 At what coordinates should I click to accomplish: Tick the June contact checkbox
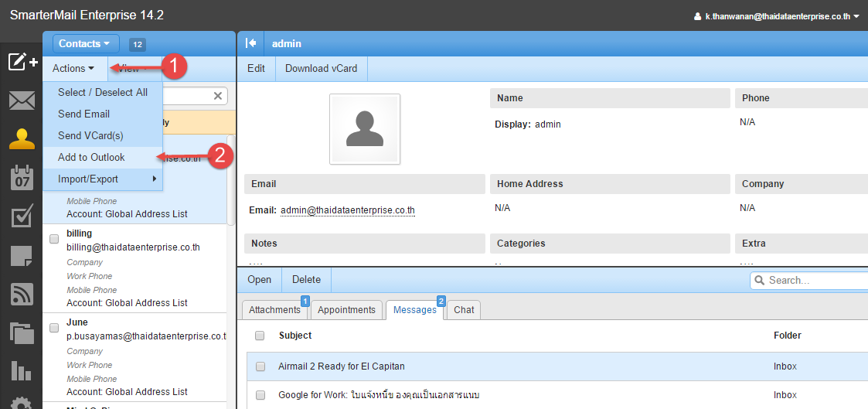(x=54, y=328)
